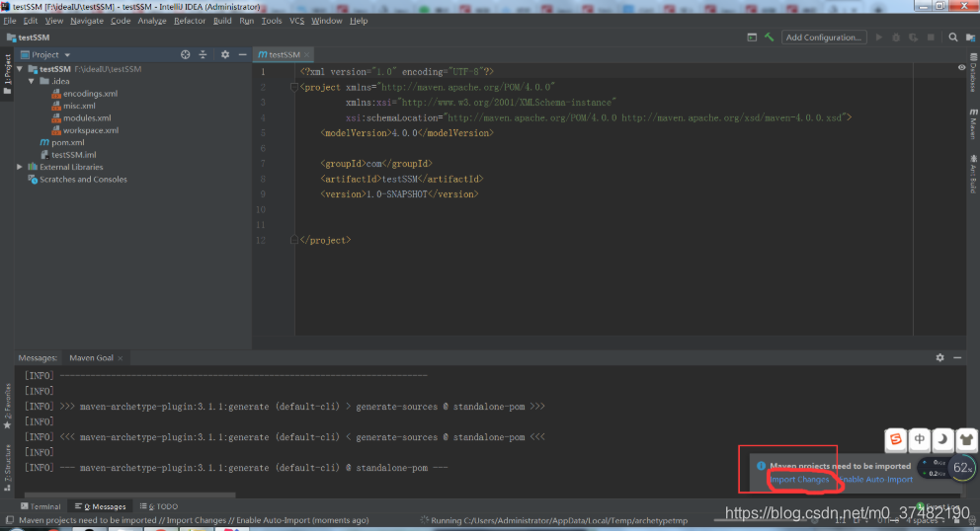The width and height of the screenshot is (980, 532).
Task: Click the artifactId line in editor
Action: click(x=402, y=180)
